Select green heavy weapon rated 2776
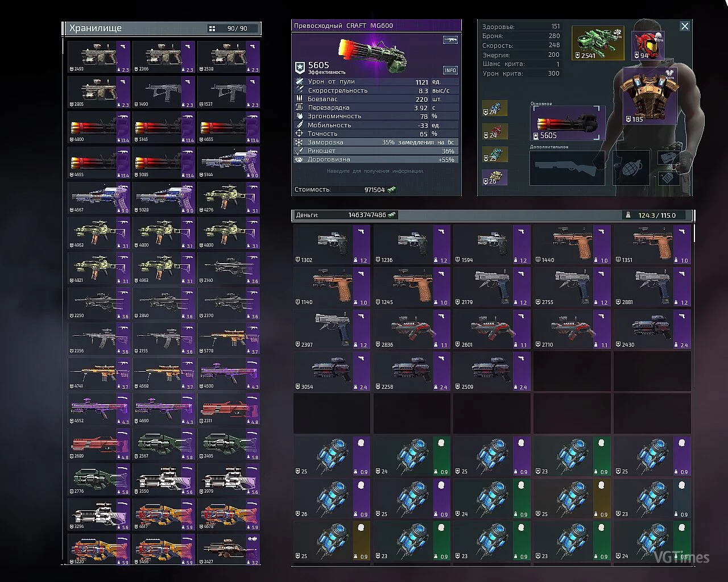This screenshot has height=582, width=728. 99,480
